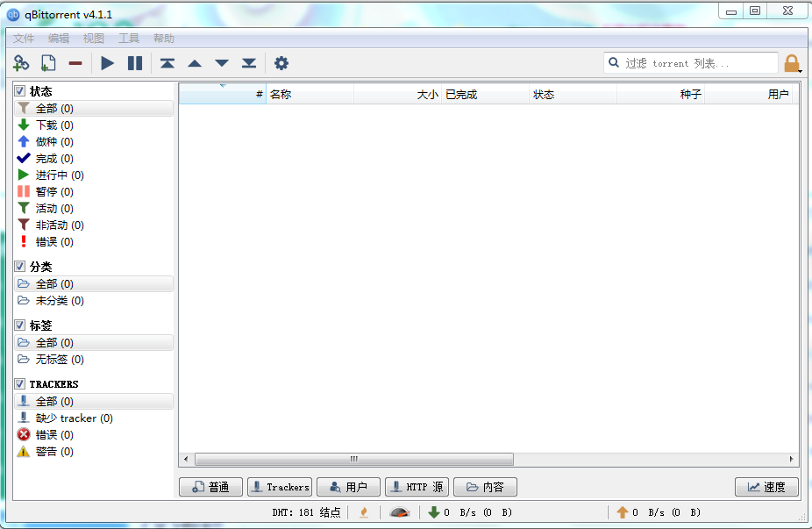This screenshot has height=529, width=812.
Task: Toggle alternative speed limits speedometer icon
Action: tap(399, 512)
